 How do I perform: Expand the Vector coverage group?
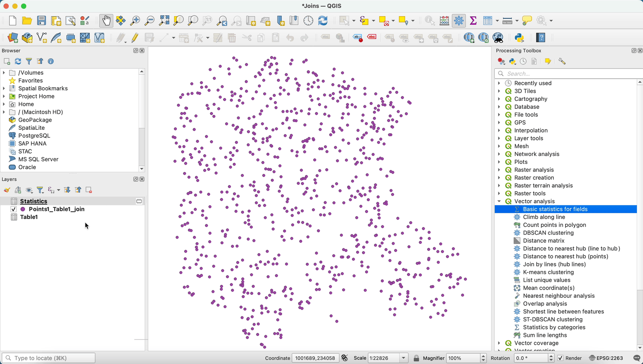(499, 343)
